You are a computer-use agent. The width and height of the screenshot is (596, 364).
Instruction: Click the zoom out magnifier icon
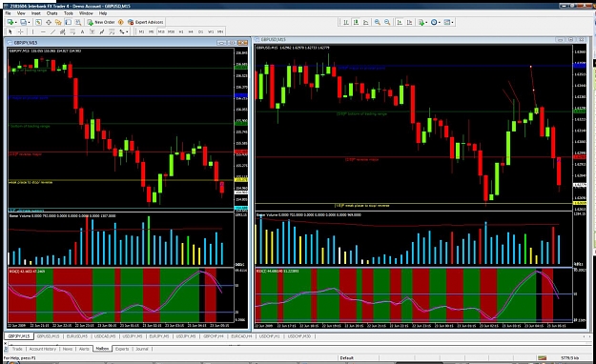click(387, 22)
